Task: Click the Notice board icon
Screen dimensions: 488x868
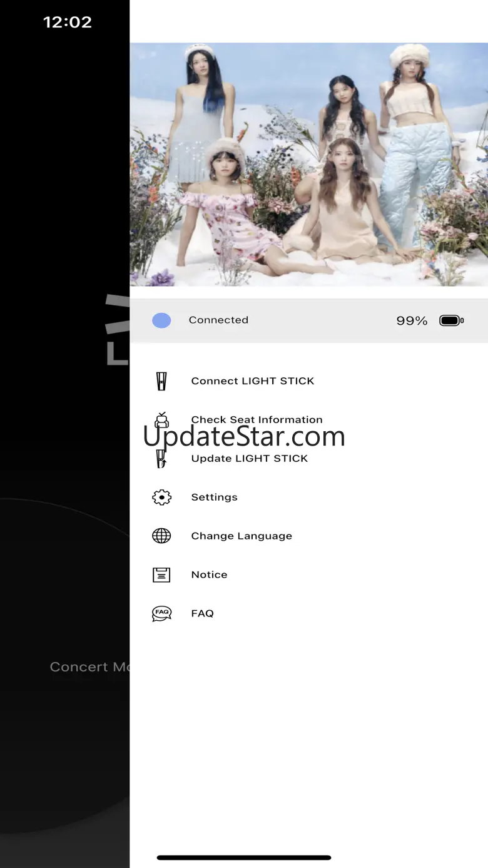Action: pyautogui.click(x=161, y=575)
